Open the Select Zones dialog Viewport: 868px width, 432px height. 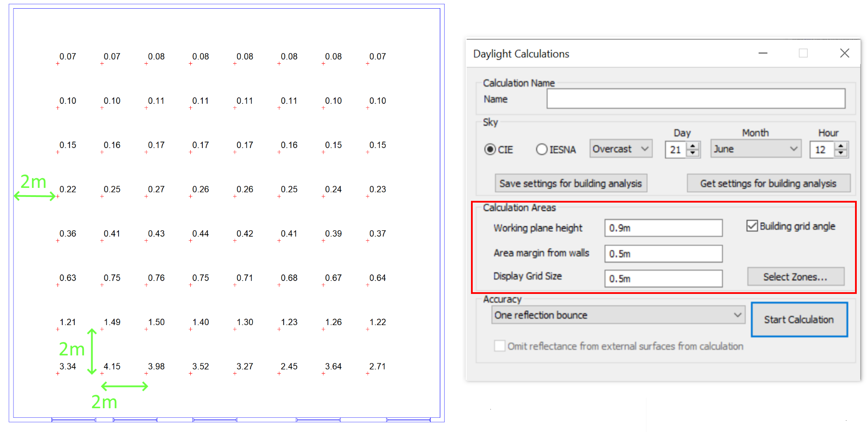[796, 277]
